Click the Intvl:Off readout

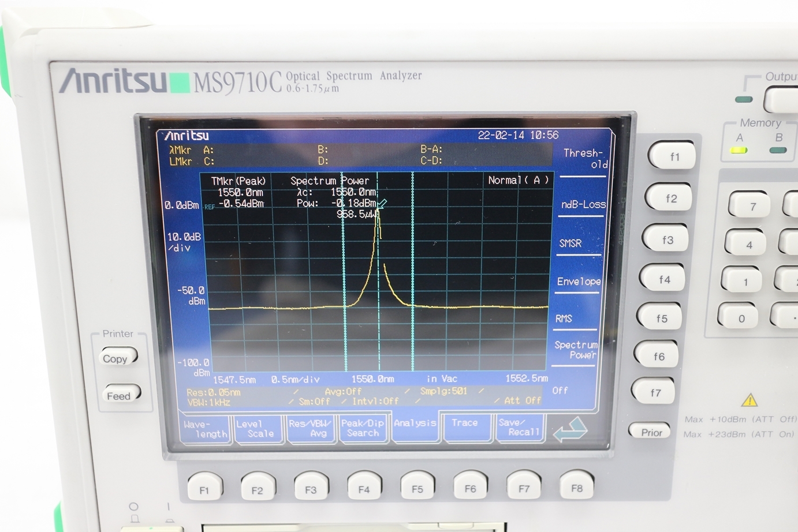point(375,400)
